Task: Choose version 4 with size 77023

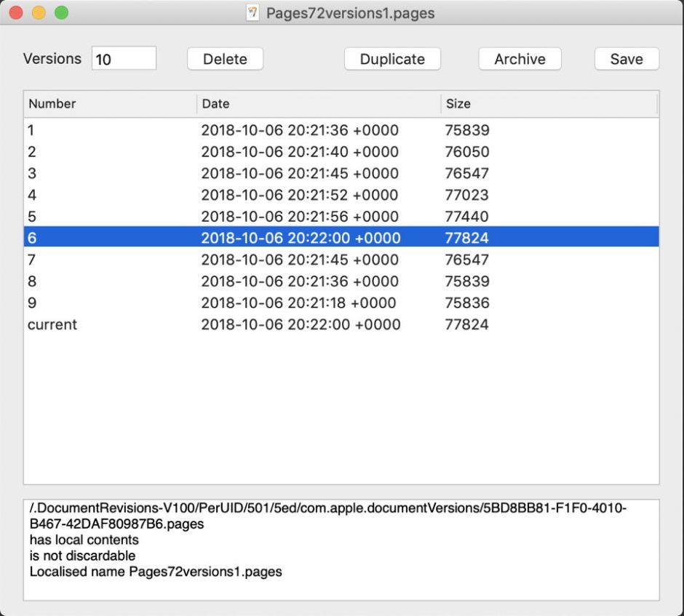Action: tap(341, 195)
